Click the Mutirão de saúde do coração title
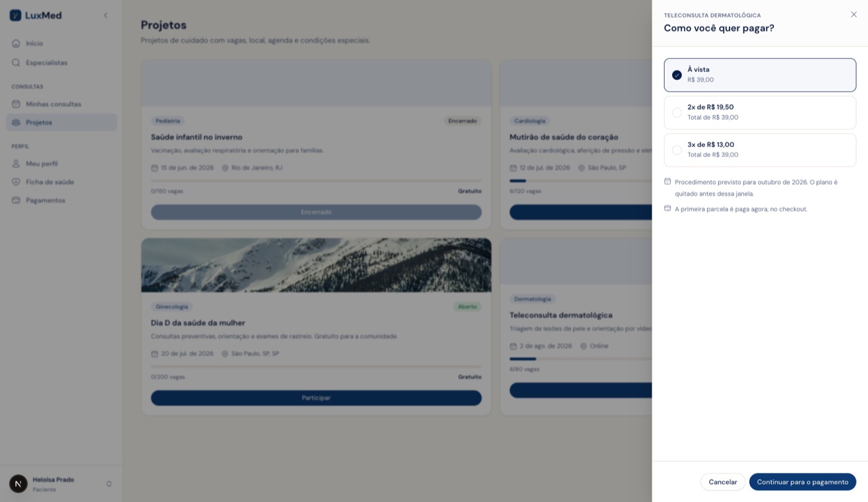868x502 pixels. coord(564,137)
